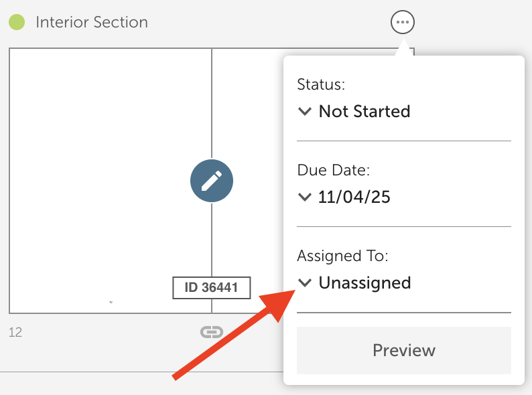Open the three-dot options menu
The image size is (532, 395).
coord(403,22)
